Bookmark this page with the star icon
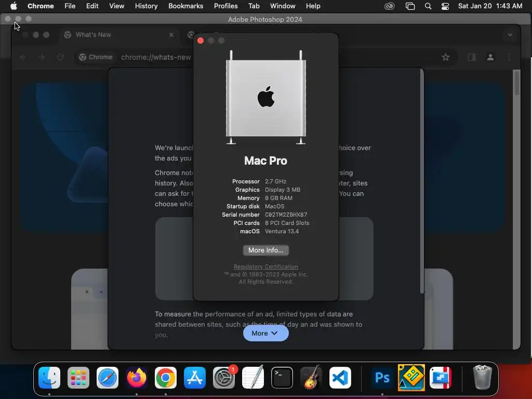Screen dimensions: 532x399 445,57
